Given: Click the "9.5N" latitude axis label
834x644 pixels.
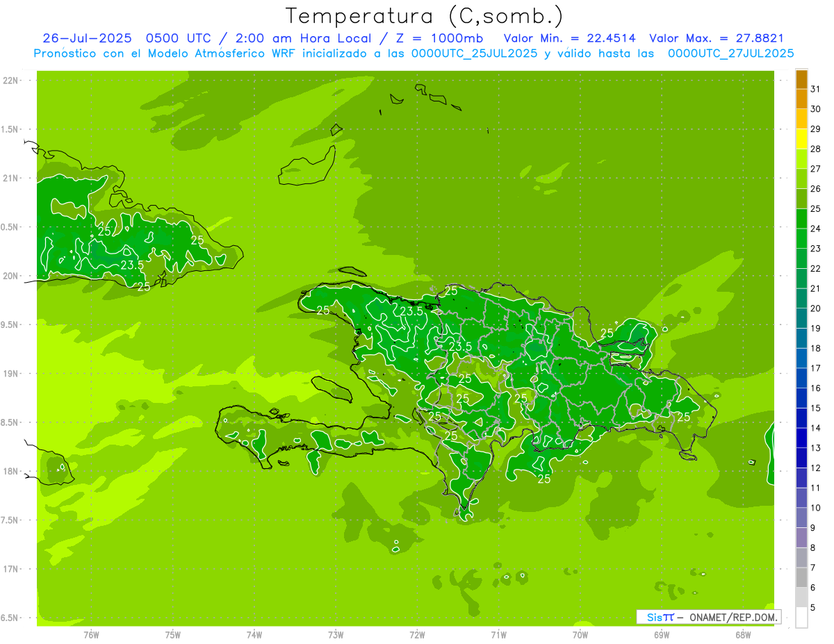Looking at the screenshot, I should [x=10, y=324].
